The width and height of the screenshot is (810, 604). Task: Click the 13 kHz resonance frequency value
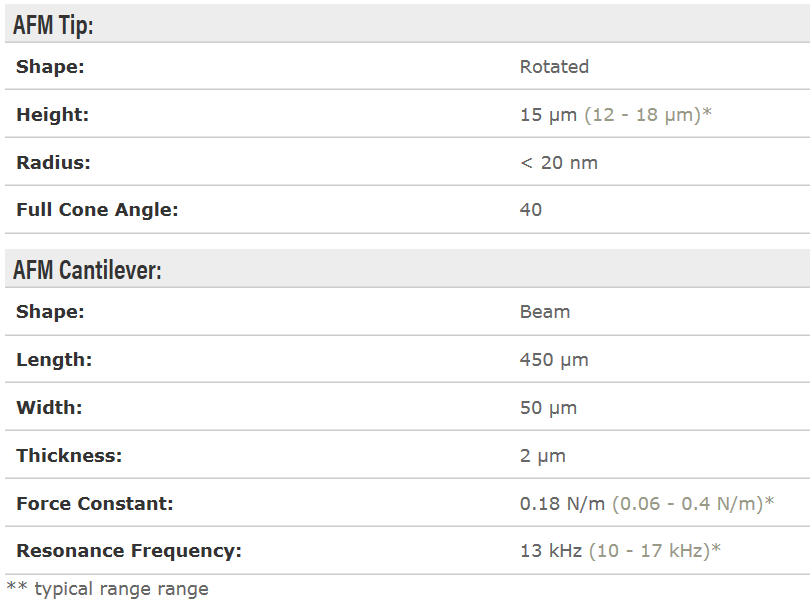point(551,551)
